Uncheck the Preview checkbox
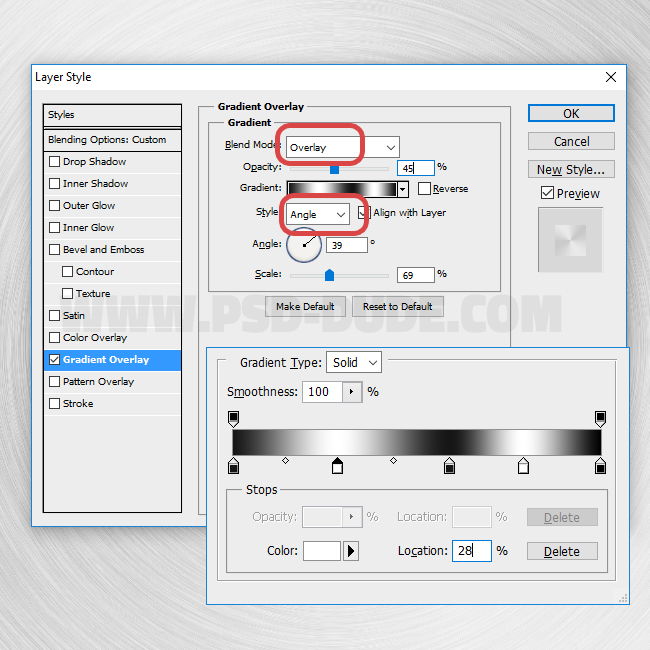 [547, 193]
